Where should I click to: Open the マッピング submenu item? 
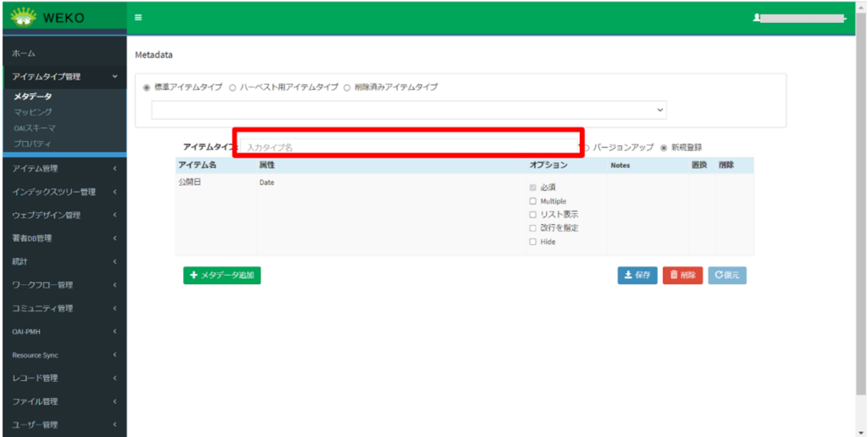33,112
